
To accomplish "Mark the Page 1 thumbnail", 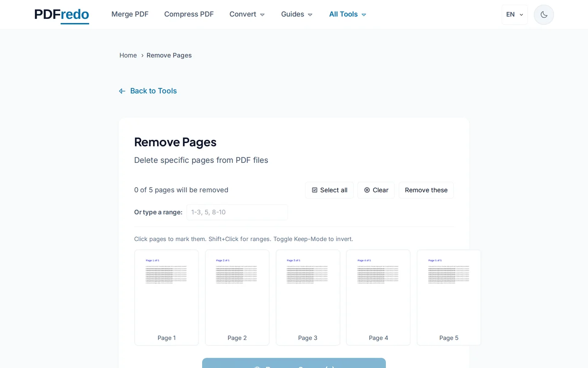I will tap(166, 297).
